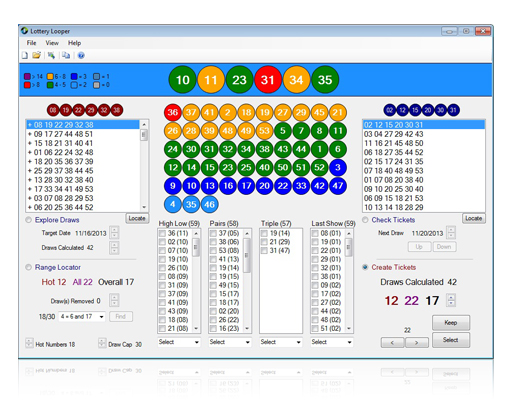Viewport: 511px width, 400px height.
Task: Click navy ball 31 above tickets list
Action: [453, 110]
